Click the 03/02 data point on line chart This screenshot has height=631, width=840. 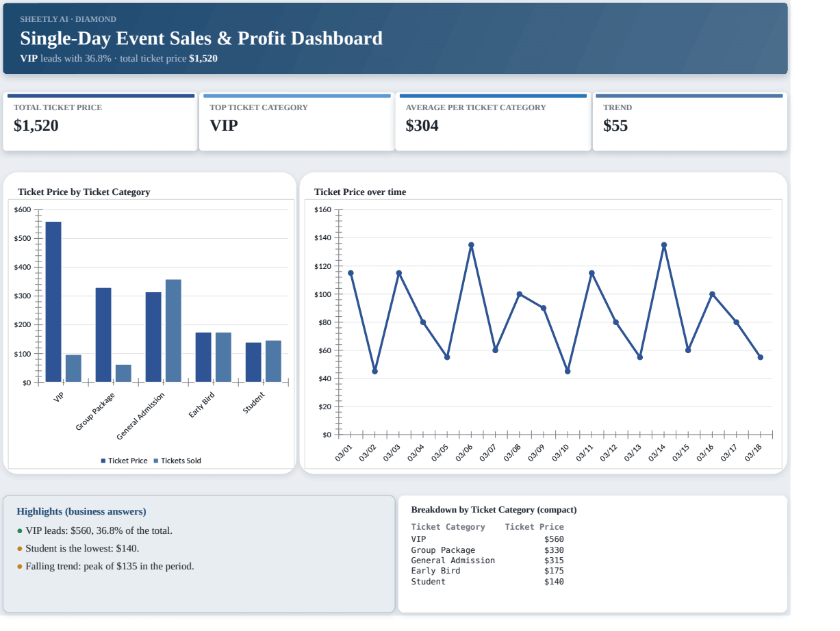(x=374, y=371)
